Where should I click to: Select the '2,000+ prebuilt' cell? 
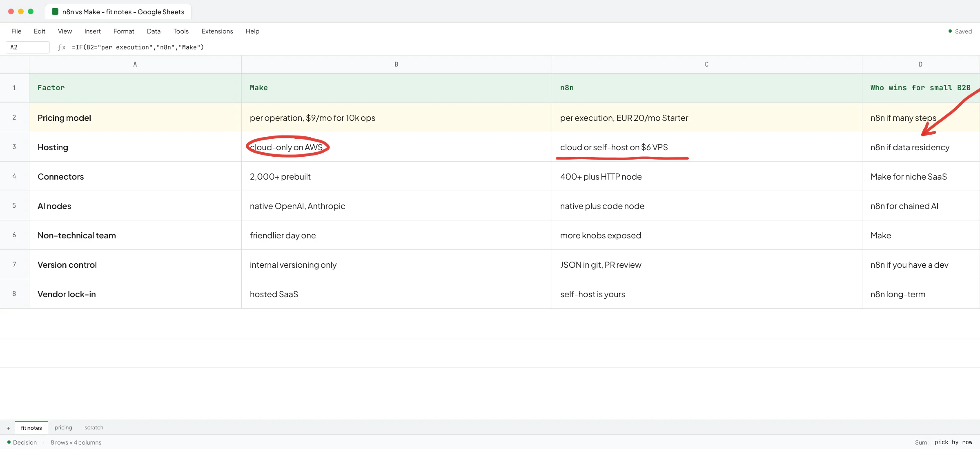coord(396,176)
